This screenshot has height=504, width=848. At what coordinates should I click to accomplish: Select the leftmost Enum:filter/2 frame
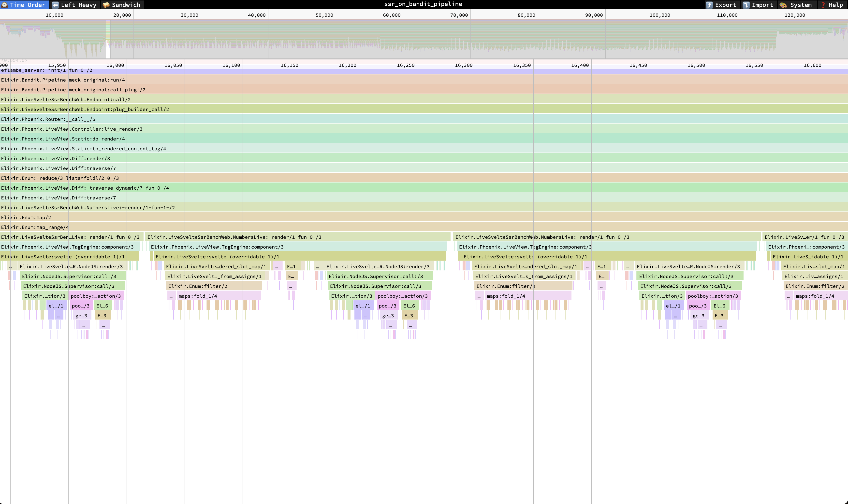tap(214, 286)
